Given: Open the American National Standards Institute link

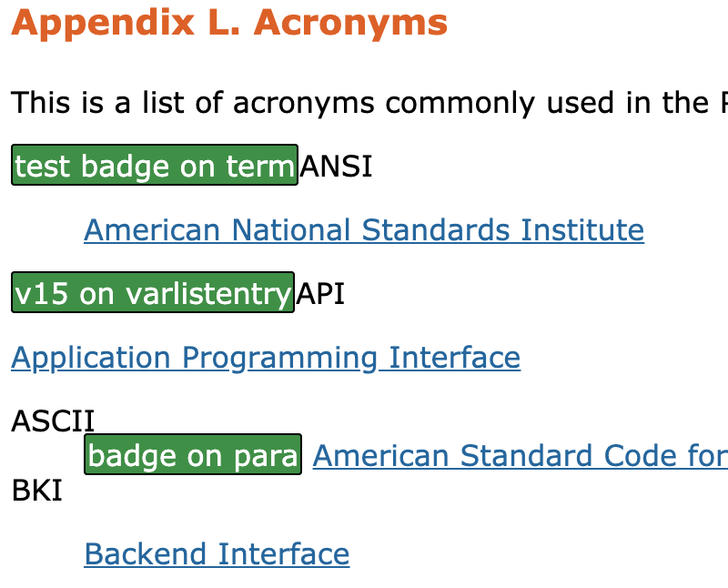Looking at the screenshot, I should (364, 230).
